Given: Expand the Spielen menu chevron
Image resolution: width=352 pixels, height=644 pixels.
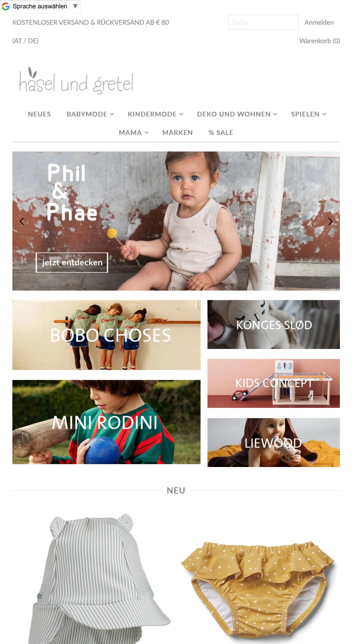Looking at the screenshot, I should (x=324, y=114).
